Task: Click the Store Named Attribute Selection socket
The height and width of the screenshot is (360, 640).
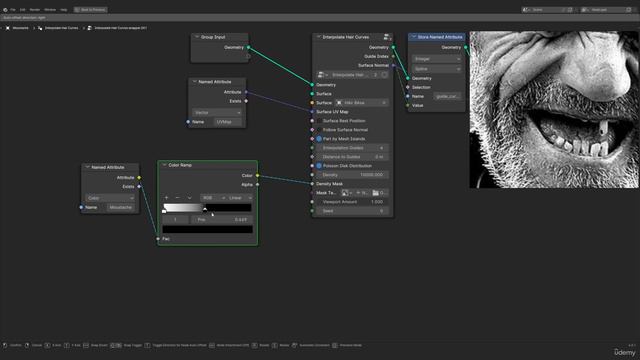Action: pos(408,87)
